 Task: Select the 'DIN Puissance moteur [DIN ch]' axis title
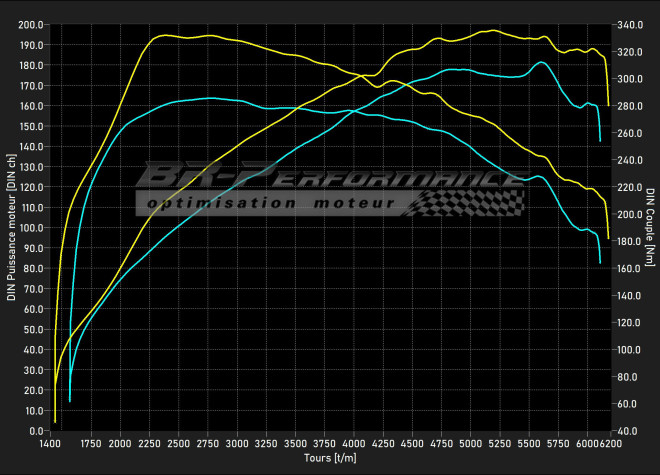[12, 228]
